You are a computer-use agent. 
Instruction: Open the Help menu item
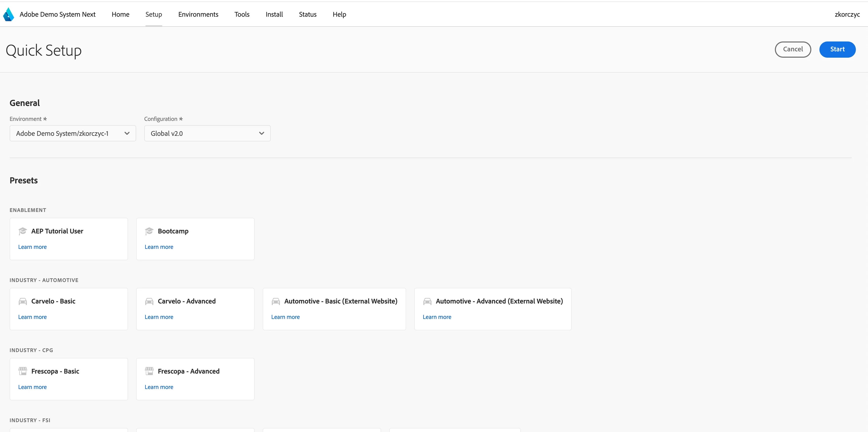click(x=339, y=14)
